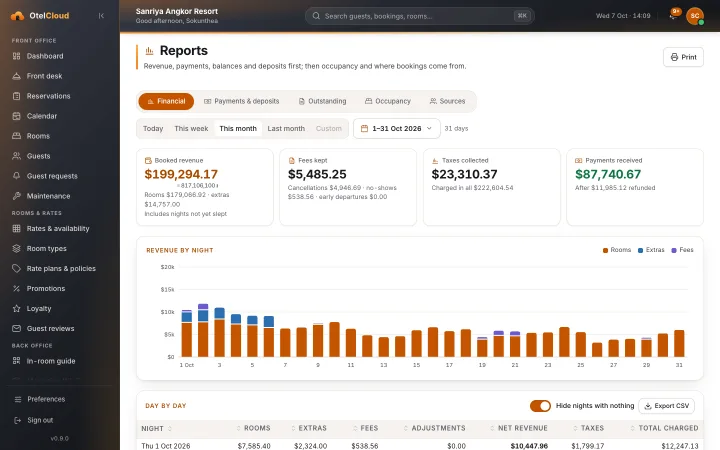Screen dimensions: 720x450
Task: Click the Fees legend swatch
Action: point(674,250)
